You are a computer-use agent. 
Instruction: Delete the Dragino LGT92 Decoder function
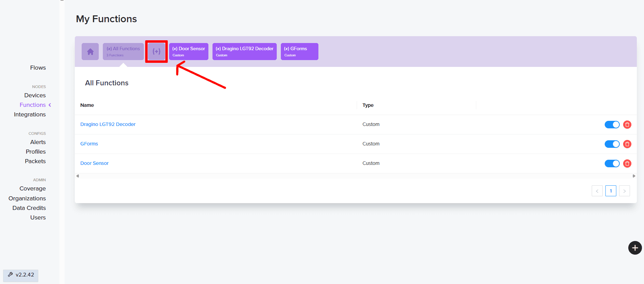(627, 125)
